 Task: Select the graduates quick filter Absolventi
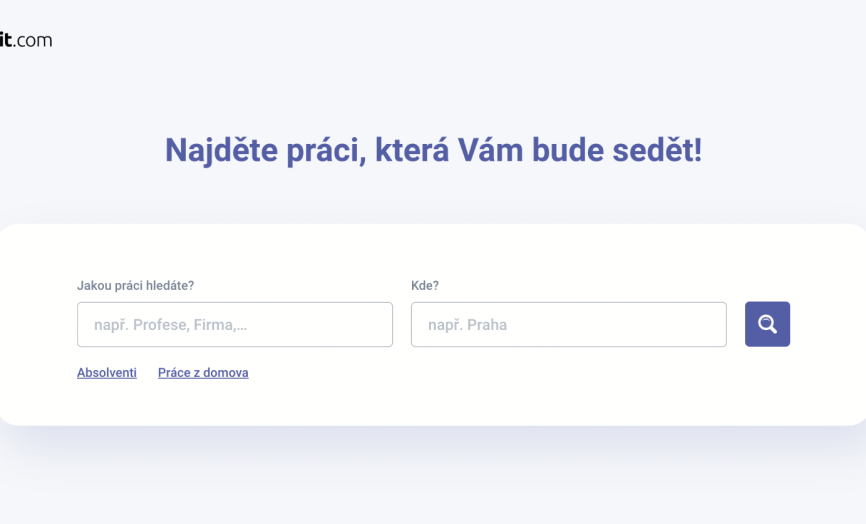click(107, 373)
